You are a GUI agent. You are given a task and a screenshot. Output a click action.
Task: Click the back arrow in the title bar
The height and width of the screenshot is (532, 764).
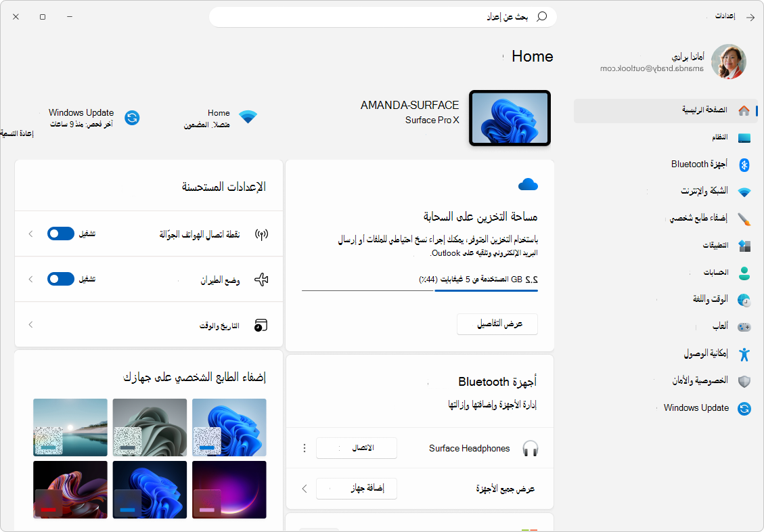coord(750,16)
